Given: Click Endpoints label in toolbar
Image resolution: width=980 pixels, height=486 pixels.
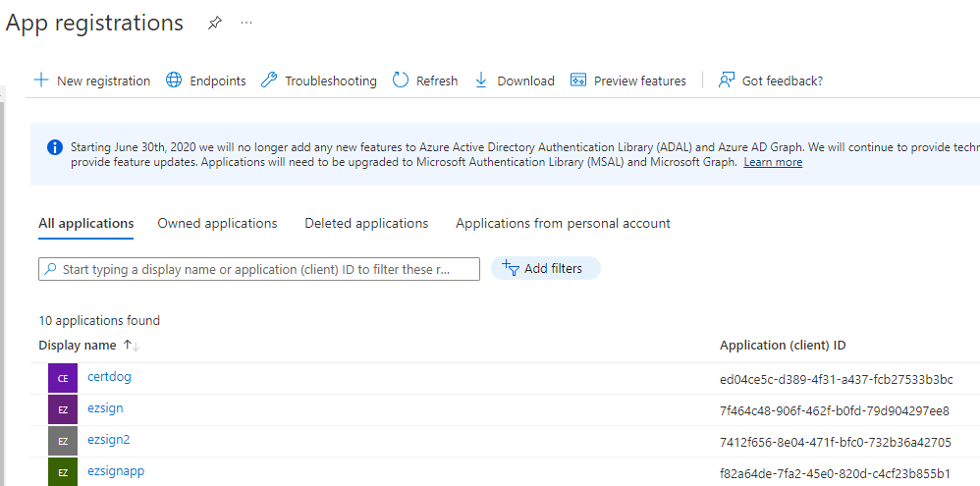Looking at the screenshot, I should pyautogui.click(x=217, y=81).
